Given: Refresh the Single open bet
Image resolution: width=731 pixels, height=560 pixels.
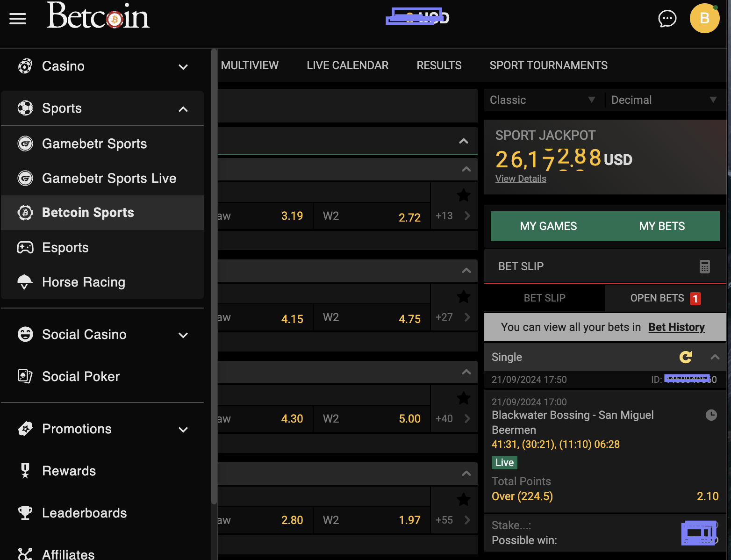Looking at the screenshot, I should click(x=685, y=357).
